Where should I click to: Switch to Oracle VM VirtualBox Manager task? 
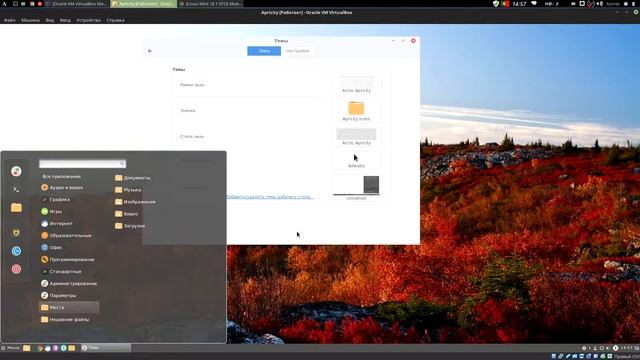(x=76, y=4)
